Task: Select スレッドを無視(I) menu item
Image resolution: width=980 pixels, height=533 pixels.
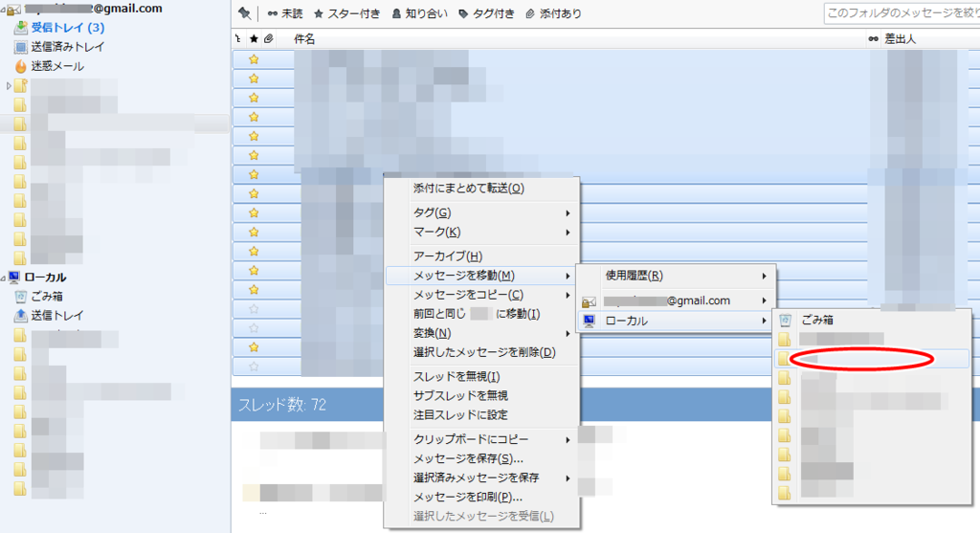Action: click(481, 377)
